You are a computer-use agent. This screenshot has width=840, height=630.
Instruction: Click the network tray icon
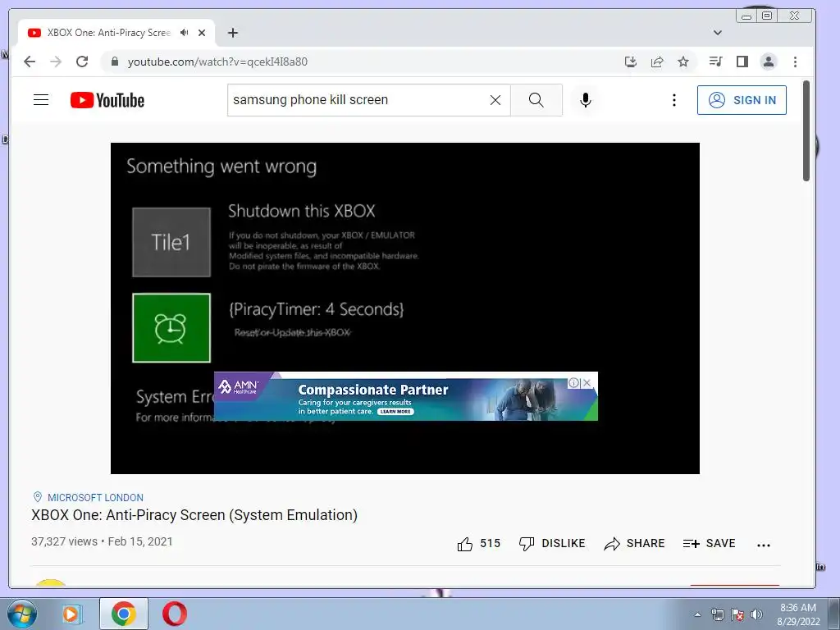(x=717, y=614)
